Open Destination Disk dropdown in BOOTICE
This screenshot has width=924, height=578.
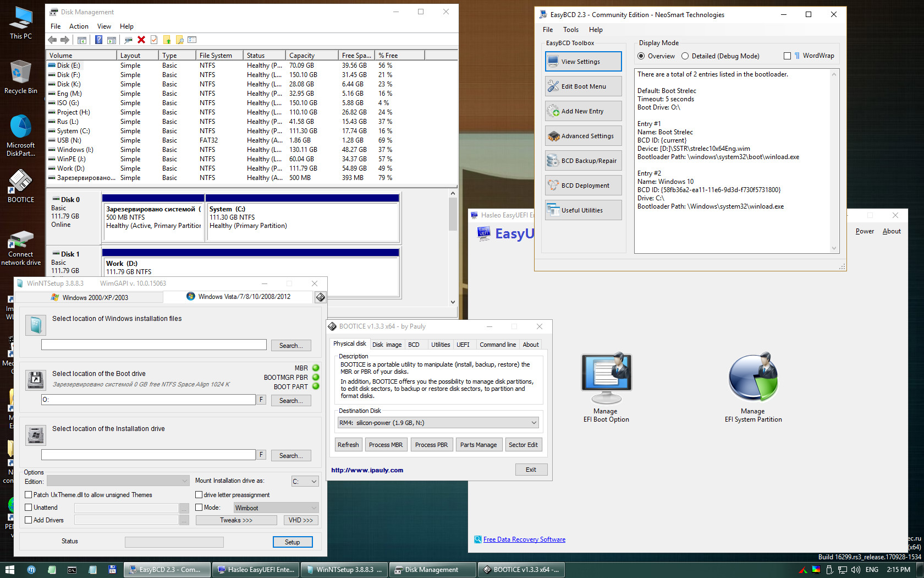point(438,423)
